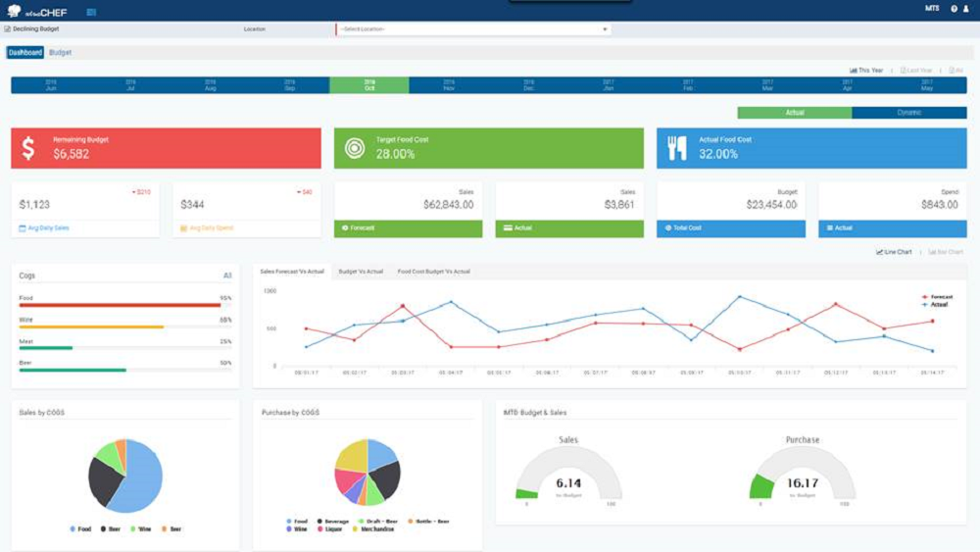This screenshot has height=552, width=980.
Task: Click the Beer cogs progress bar
Action: pos(125,370)
